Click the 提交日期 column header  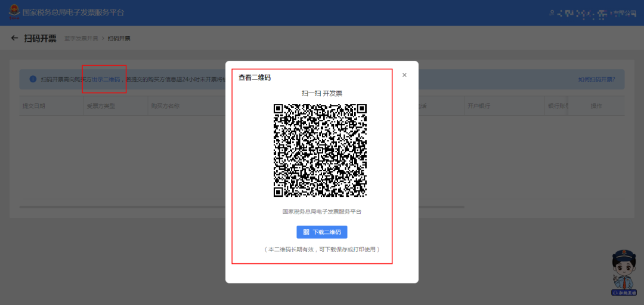(34, 106)
